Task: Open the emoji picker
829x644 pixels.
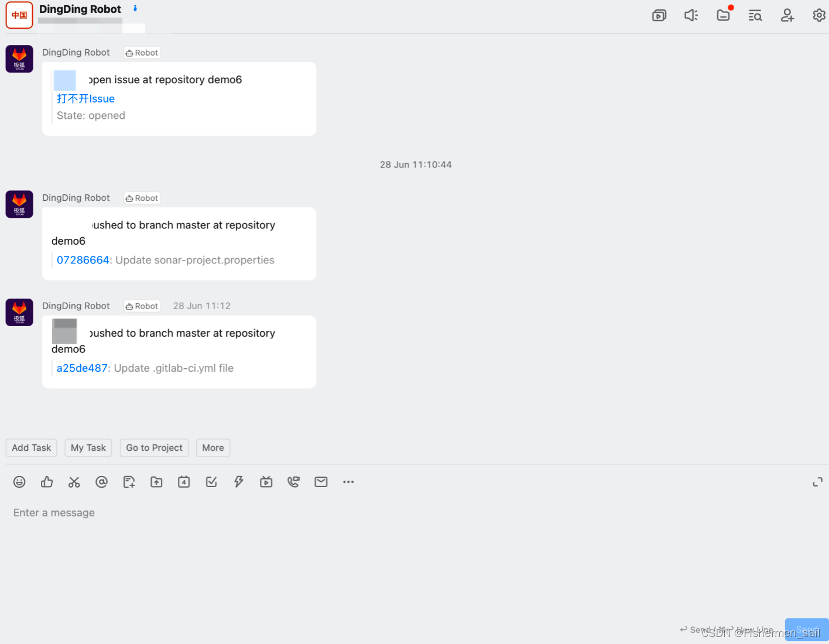Action: click(x=19, y=482)
